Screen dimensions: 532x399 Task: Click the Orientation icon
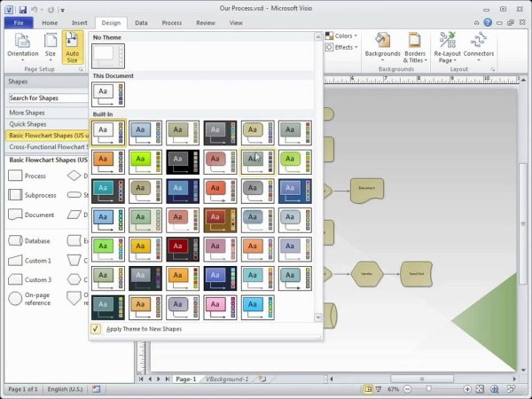(23, 47)
